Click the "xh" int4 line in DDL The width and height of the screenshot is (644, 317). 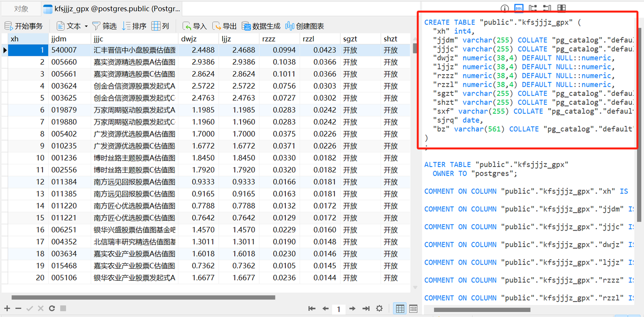tap(453, 31)
